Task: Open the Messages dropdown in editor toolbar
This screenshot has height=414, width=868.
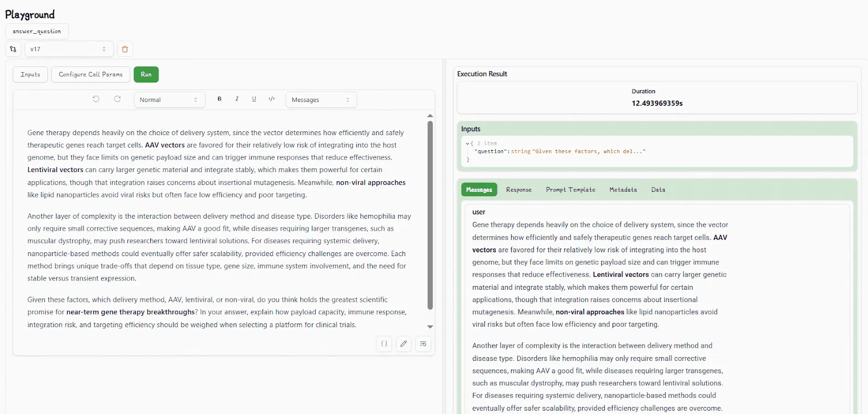Action: pyautogui.click(x=321, y=100)
